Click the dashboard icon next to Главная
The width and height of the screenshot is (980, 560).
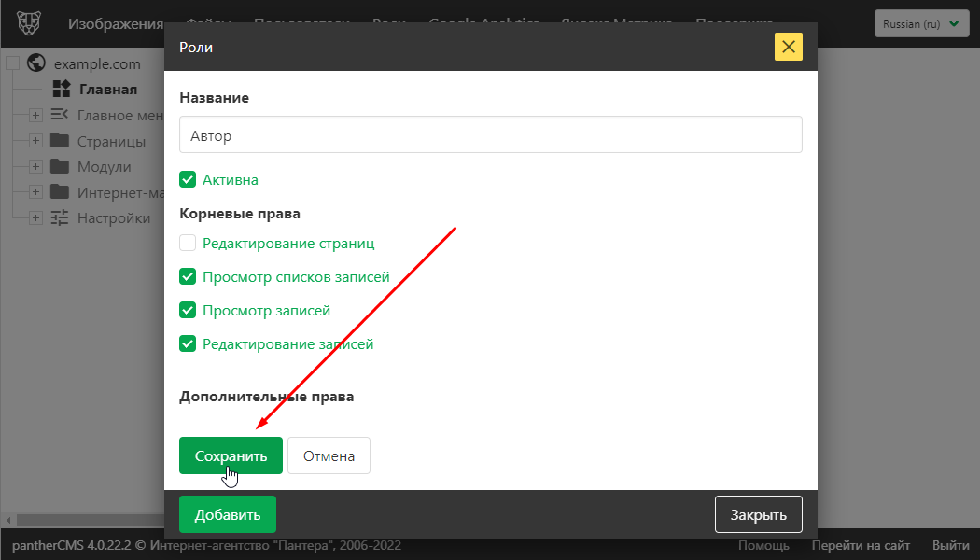(62, 90)
